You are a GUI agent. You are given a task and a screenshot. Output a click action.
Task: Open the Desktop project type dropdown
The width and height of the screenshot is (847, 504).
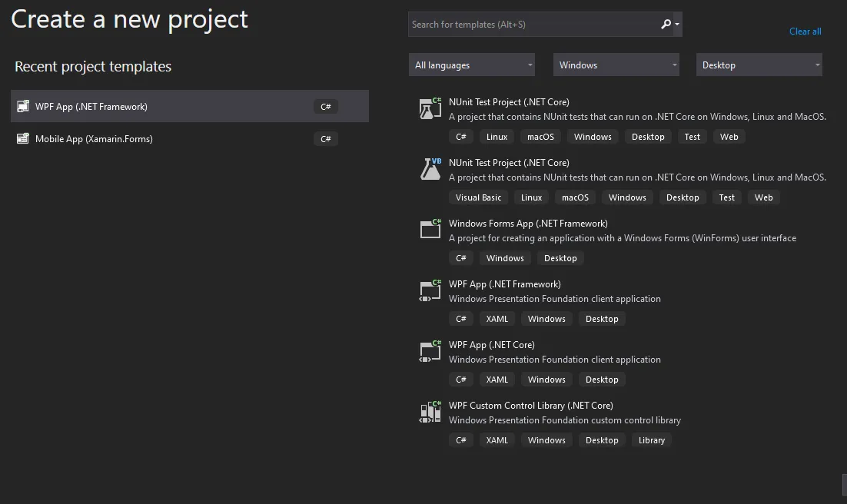pos(759,65)
